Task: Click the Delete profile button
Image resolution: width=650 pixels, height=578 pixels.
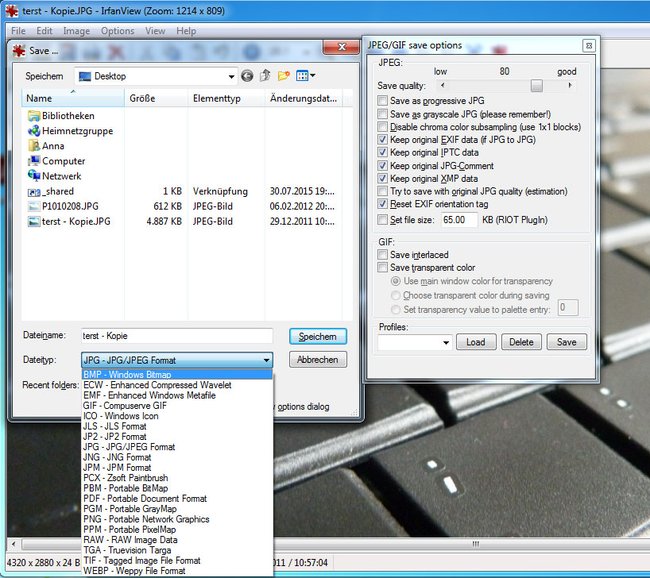Action: [x=521, y=342]
